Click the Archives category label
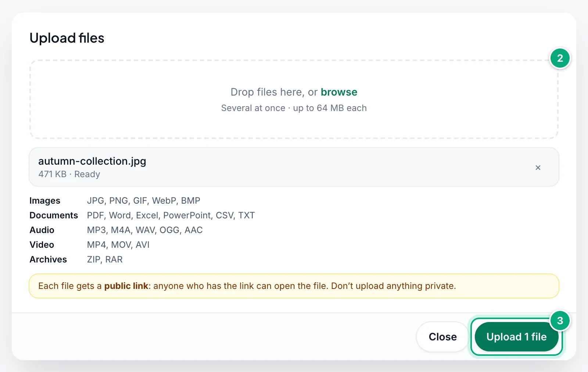 tap(48, 260)
